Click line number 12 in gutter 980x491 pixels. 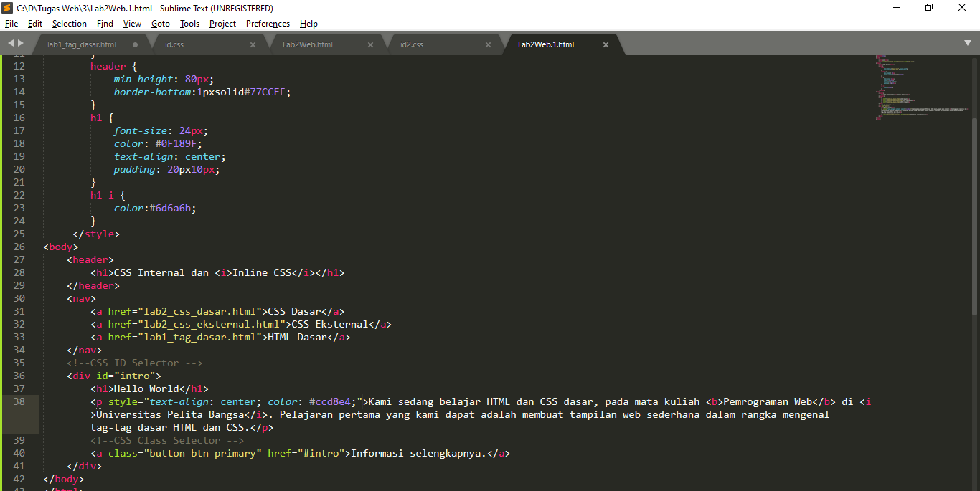[19, 66]
